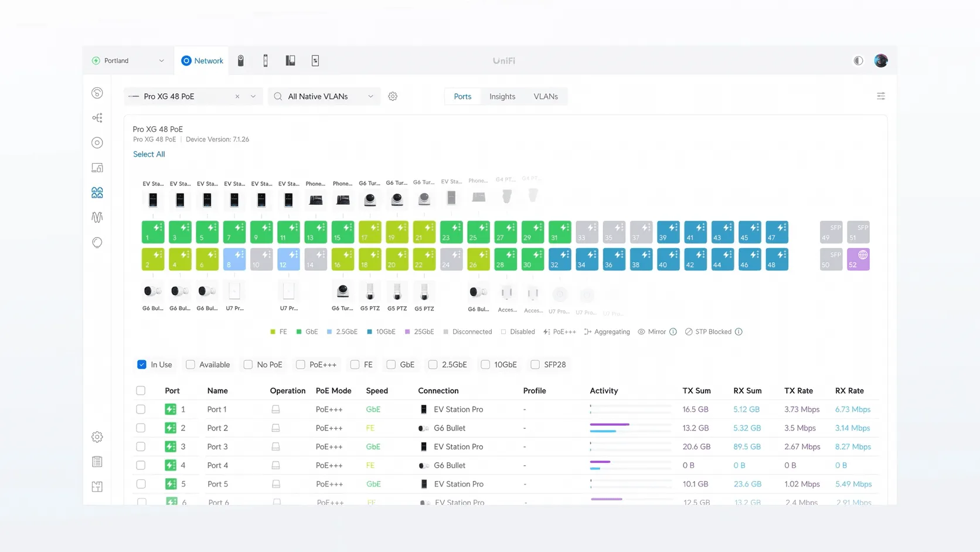Enable the FE filter checkbox
980x552 pixels.
(355, 364)
